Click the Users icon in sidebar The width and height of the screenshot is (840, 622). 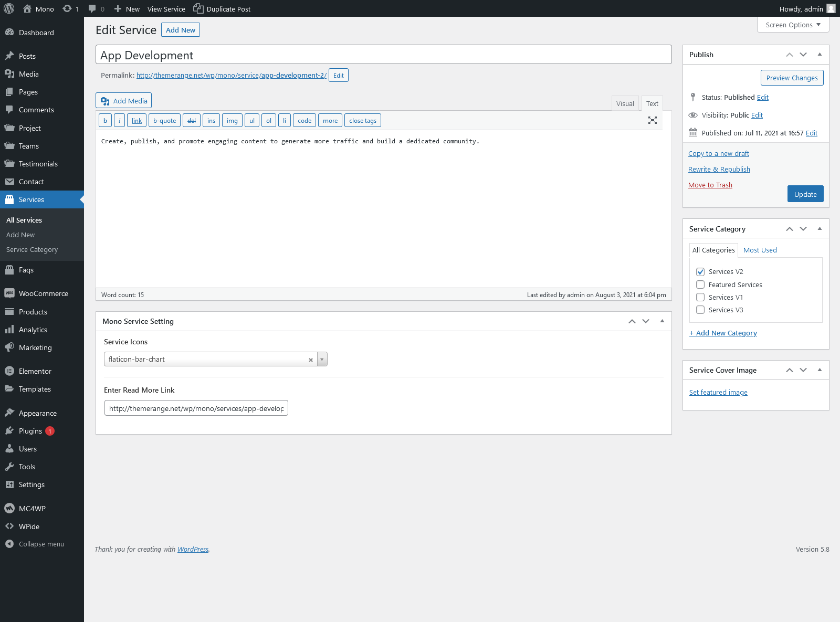tap(9, 449)
